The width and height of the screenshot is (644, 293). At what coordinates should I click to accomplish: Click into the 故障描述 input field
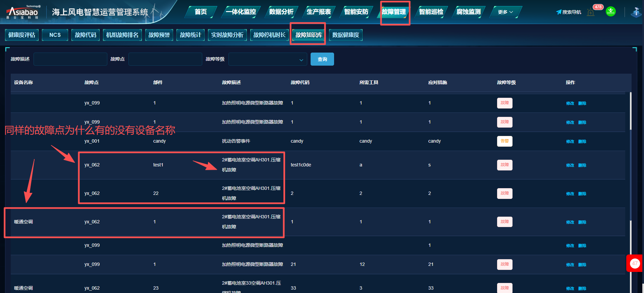click(x=70, y=59)
